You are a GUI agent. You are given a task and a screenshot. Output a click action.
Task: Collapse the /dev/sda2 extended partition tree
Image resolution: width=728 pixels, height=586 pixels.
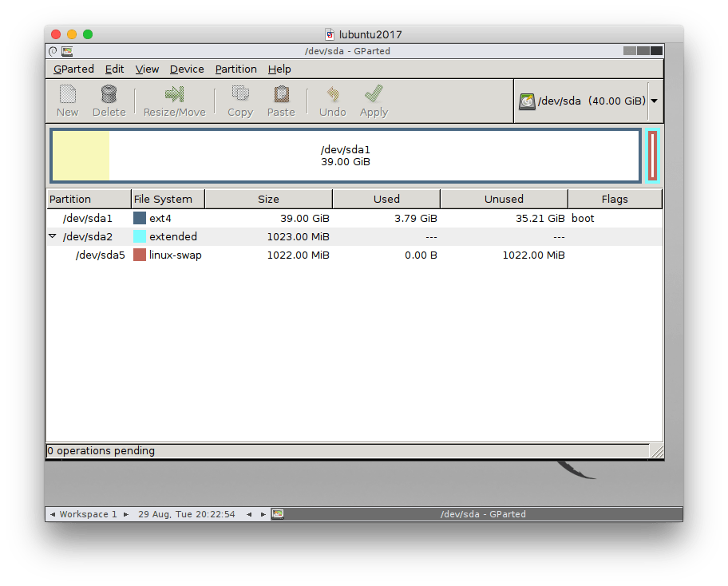[53, 236]
